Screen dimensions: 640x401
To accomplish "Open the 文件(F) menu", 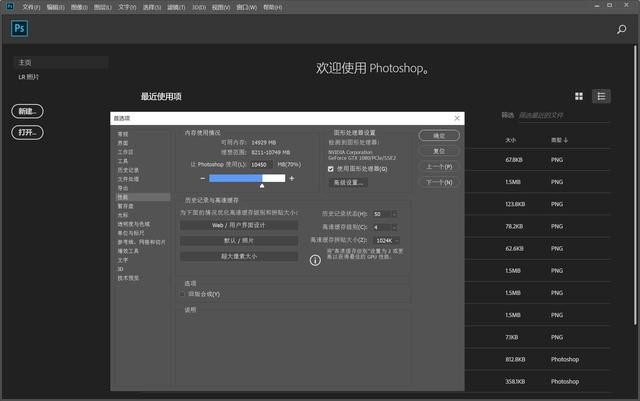I will (31, 7).
